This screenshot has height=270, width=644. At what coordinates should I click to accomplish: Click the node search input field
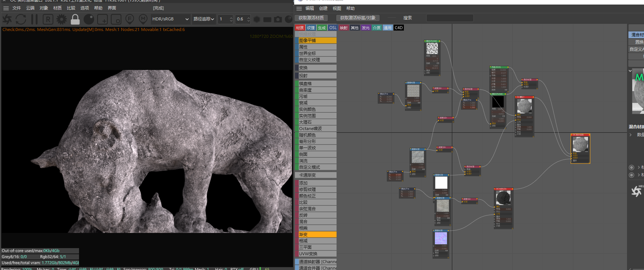[x=450, y=18]
